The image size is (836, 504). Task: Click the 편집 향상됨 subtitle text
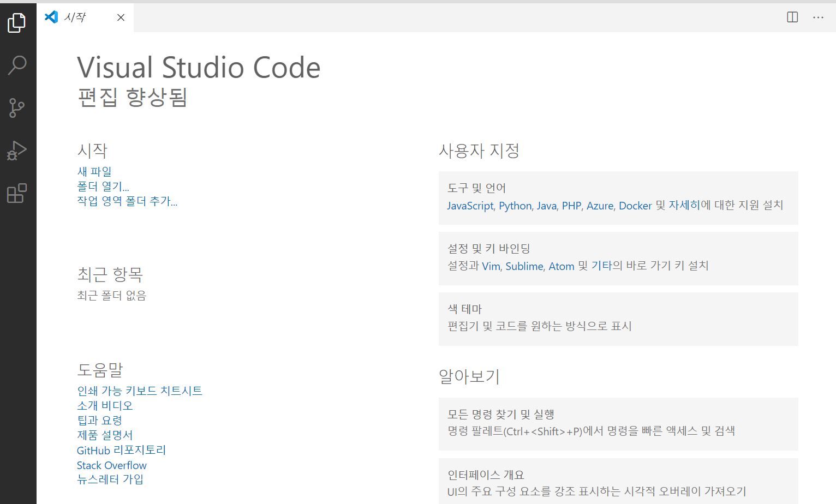pos(133,98)
